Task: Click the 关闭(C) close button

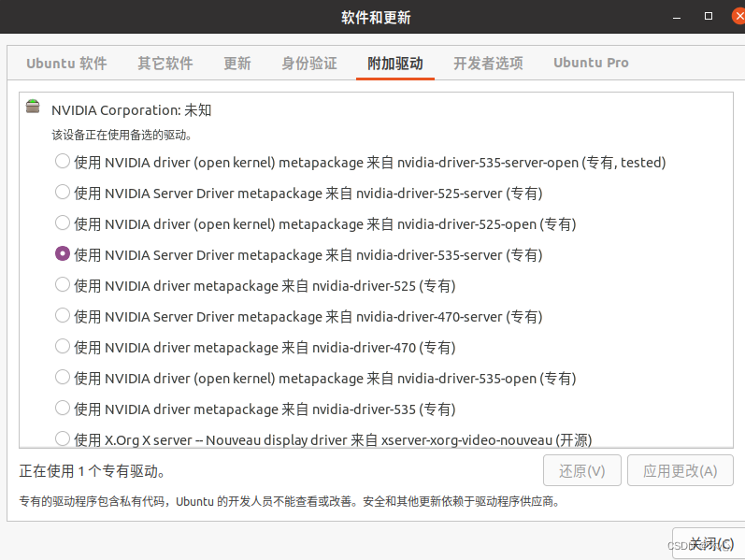Action: pos(710,543)
